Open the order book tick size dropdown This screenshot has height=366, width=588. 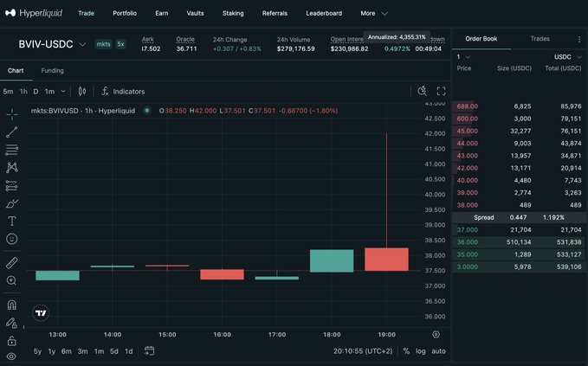click(x=463, y=57)
